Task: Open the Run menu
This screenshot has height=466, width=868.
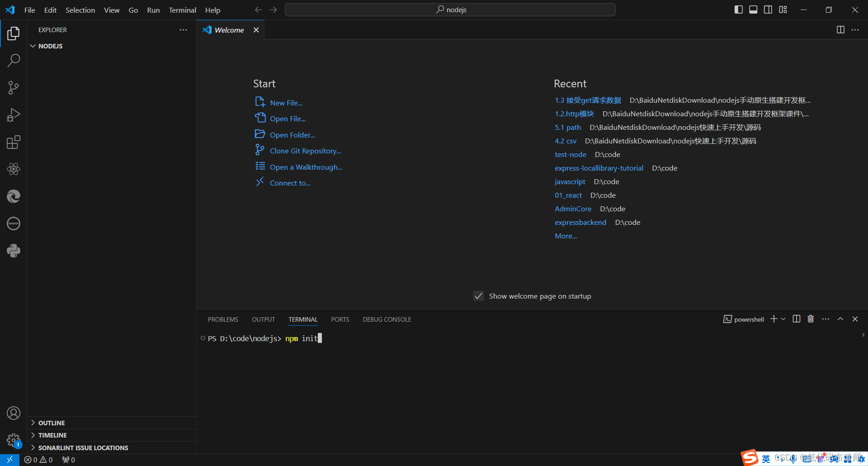Action: (153, 10)
